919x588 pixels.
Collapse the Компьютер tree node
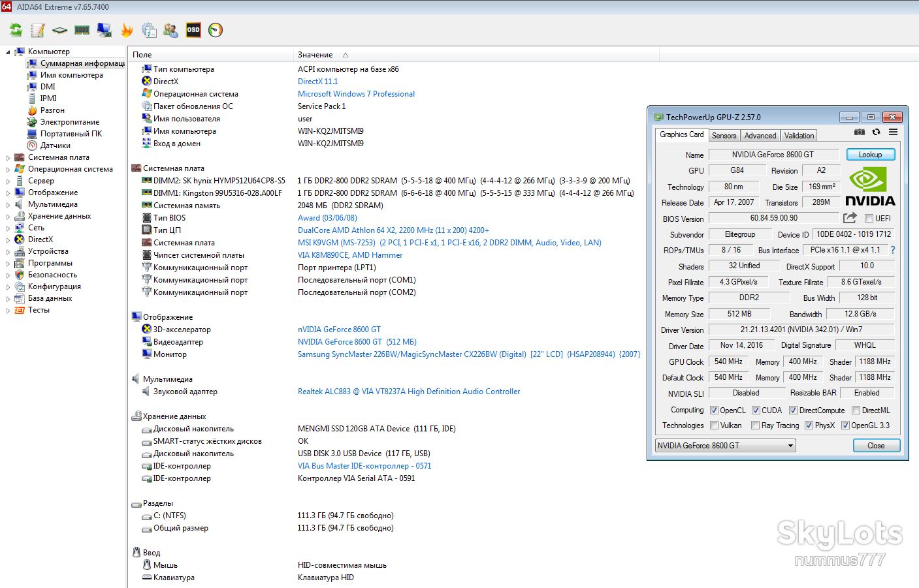pos(8,52)
